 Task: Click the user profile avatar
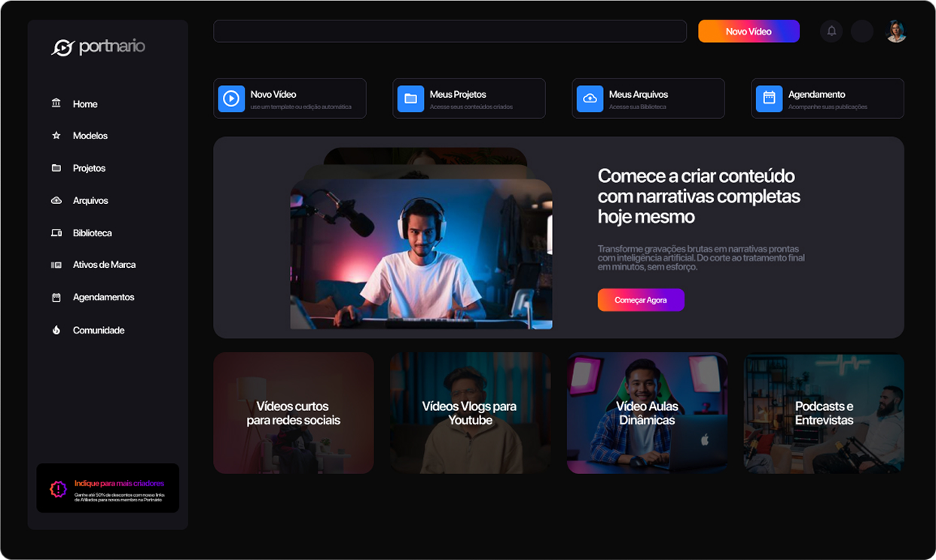[895, 31]
